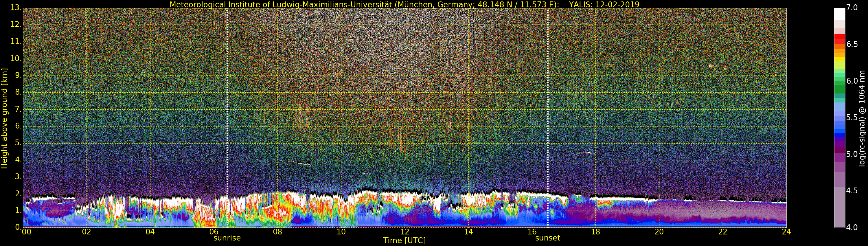
Task: Click the 'sunrise' label below the time axis
Action: click(x=227, y=238)
